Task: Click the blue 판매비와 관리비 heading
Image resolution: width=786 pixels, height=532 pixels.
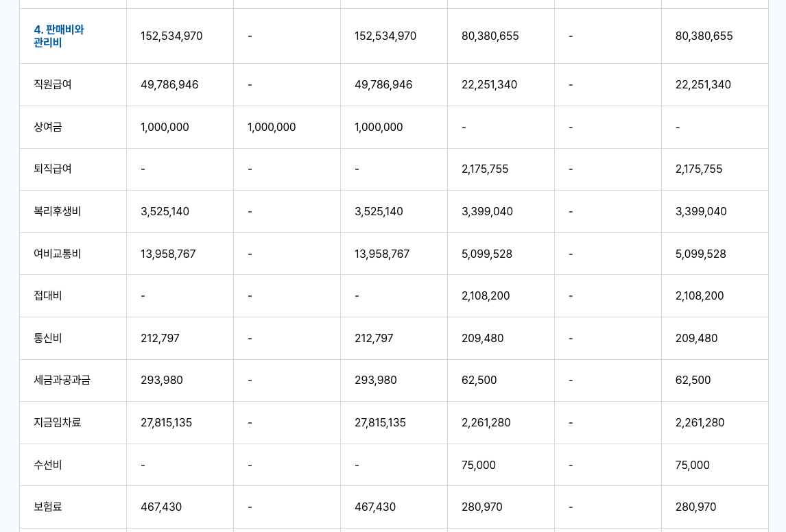Action: click(x=59, y=36)
